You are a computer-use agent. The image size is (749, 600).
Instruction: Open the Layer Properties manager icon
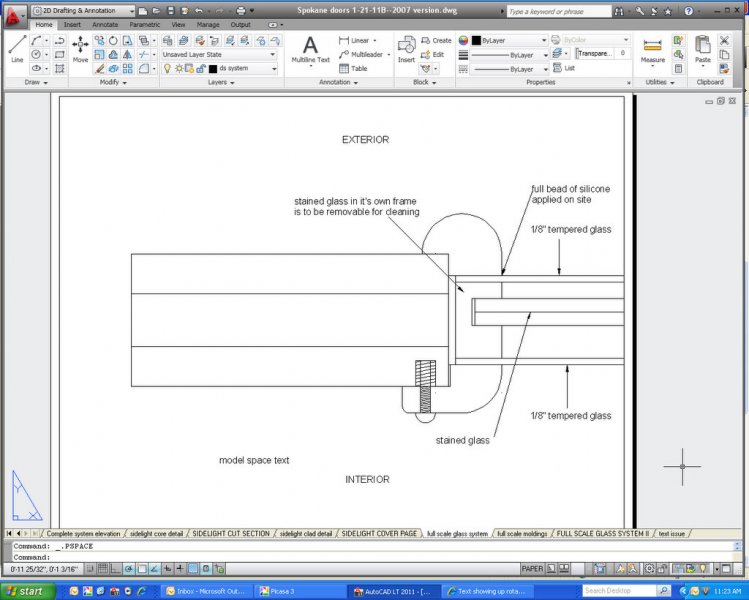coord(168,41)
